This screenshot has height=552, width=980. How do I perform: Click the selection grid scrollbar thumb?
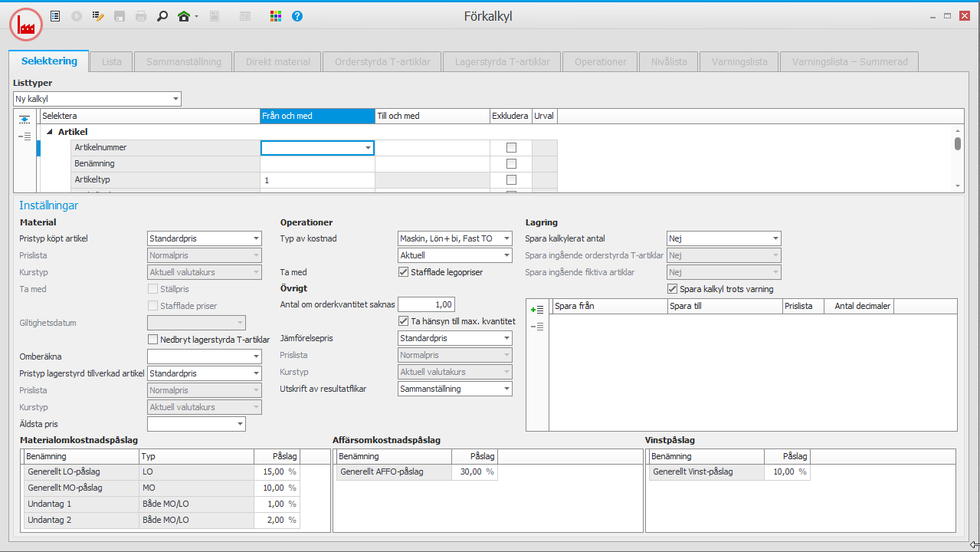click(957, 143)
